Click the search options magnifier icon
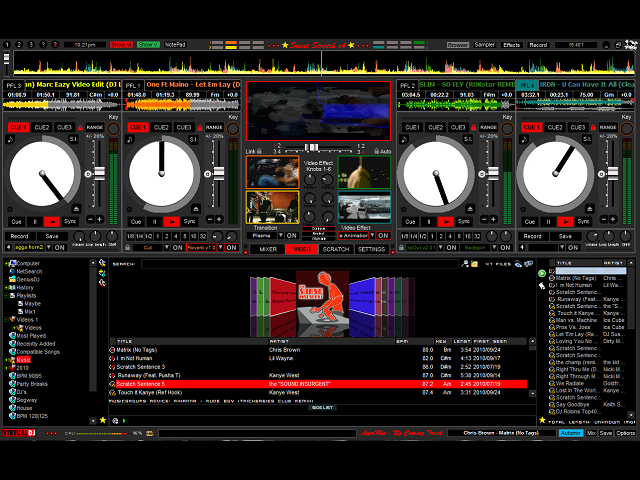Screen dimensions: 640x480 (x=464, y=264)
